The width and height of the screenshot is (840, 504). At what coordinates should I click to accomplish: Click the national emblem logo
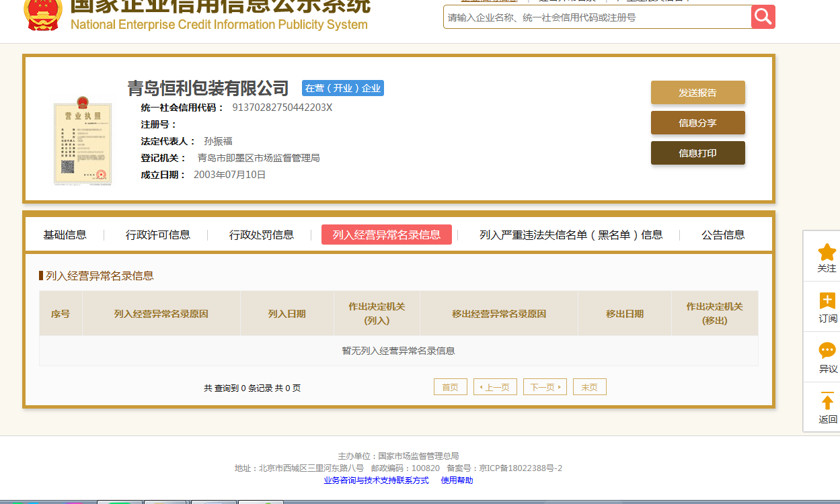(x=42, y=15)
